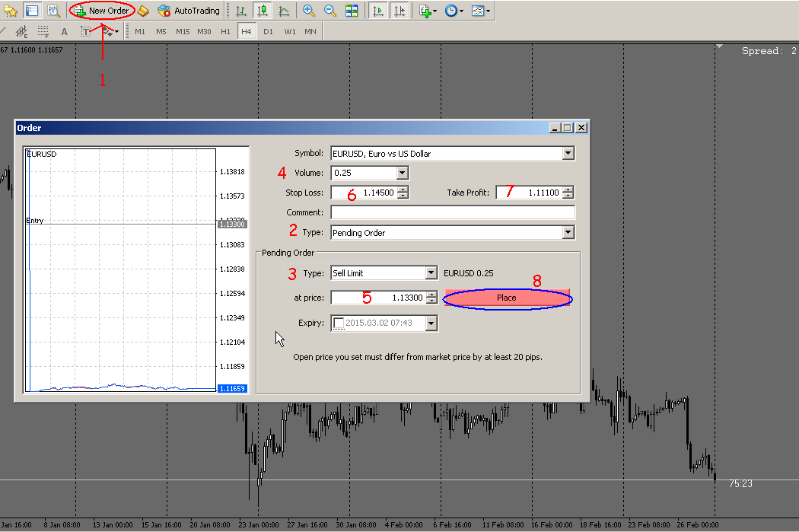Open MetaEditor via the yellow book icon
The width and height of the screenshot is (799, 532).
(x=144, y=11)
